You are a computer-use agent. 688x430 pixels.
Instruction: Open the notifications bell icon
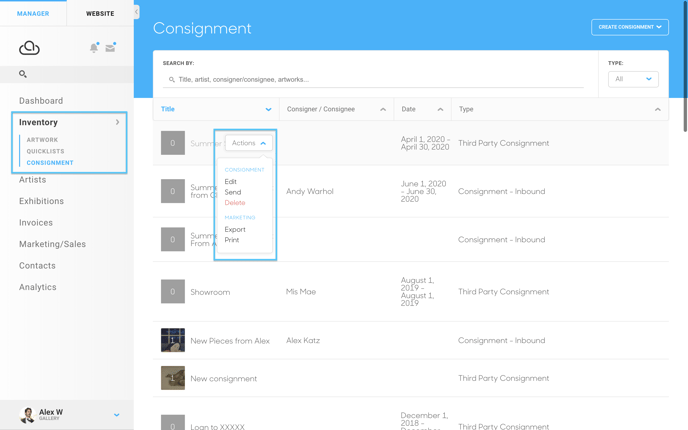click(94, 48)
